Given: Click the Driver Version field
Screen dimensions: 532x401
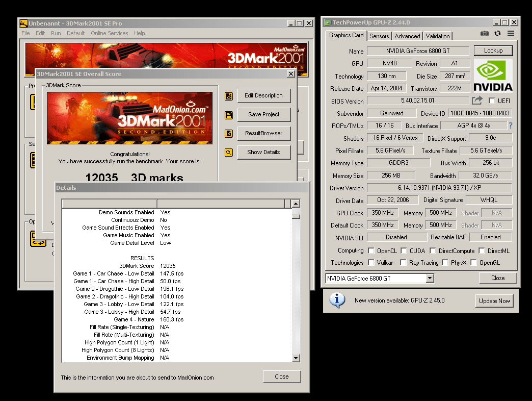Looking at the screenshot, I should [x=439, y=188].
